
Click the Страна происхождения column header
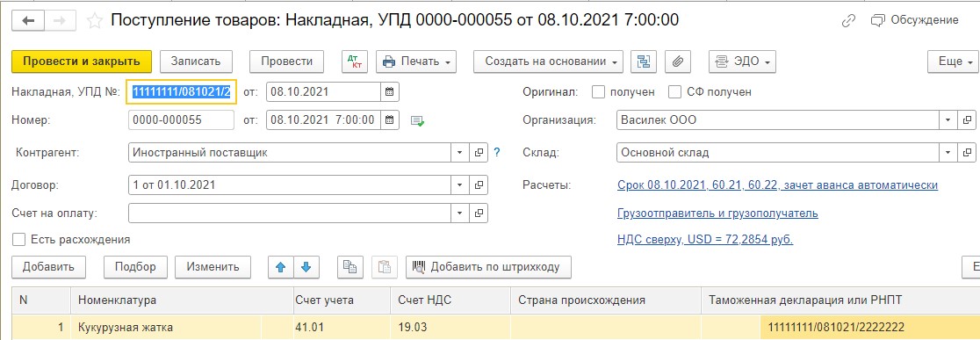pyautogui.click(x=606, y=300)
